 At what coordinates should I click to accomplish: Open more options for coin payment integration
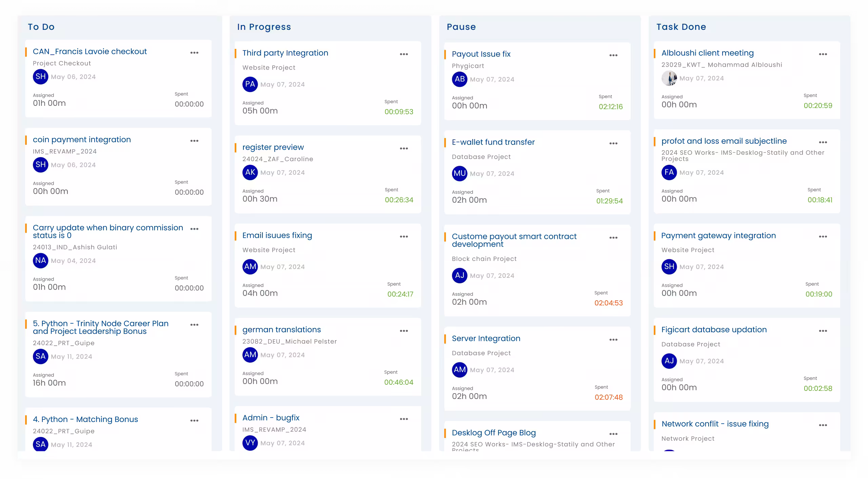coord(194,141)
